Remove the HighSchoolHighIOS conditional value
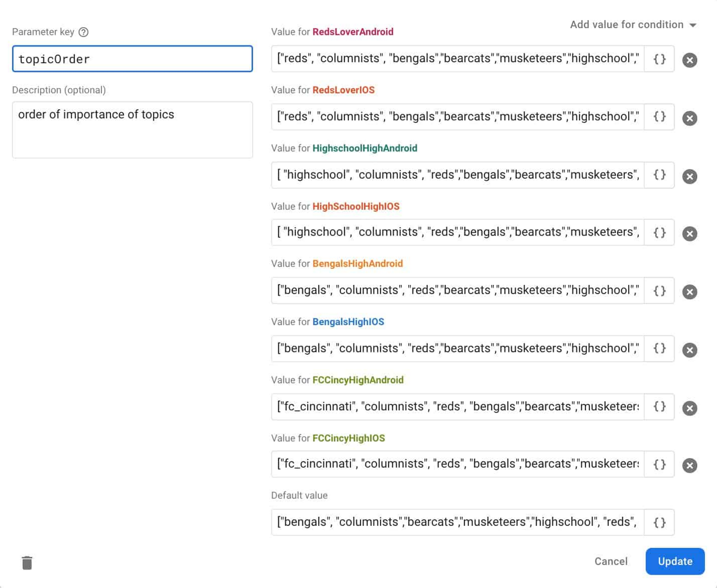This screenshot has height=588, width=717. [x=689, y=234]
